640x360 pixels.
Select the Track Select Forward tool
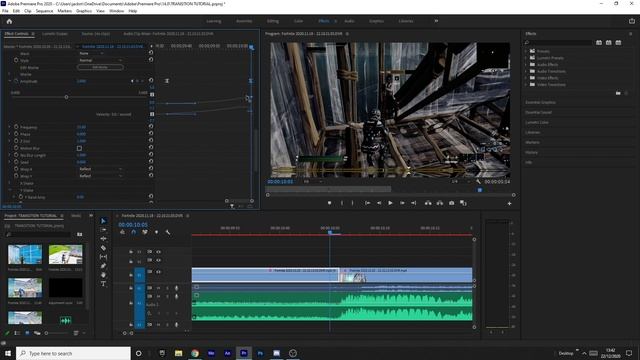(x=103, y=230)
